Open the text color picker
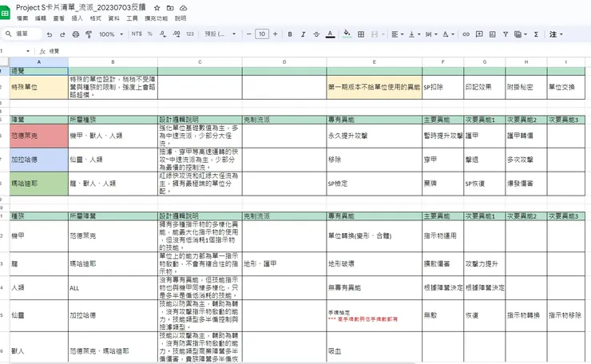 pyautogui.click(x=330, y=34)
